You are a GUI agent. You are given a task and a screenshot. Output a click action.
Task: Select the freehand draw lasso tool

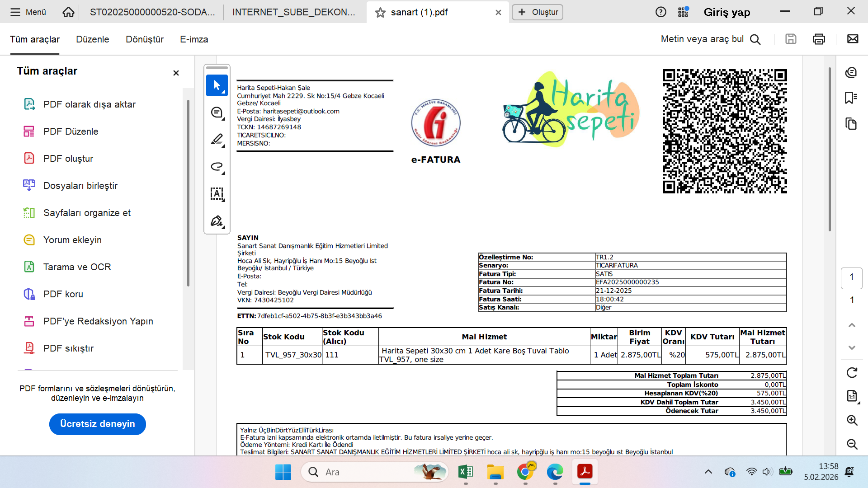(217, 167)
